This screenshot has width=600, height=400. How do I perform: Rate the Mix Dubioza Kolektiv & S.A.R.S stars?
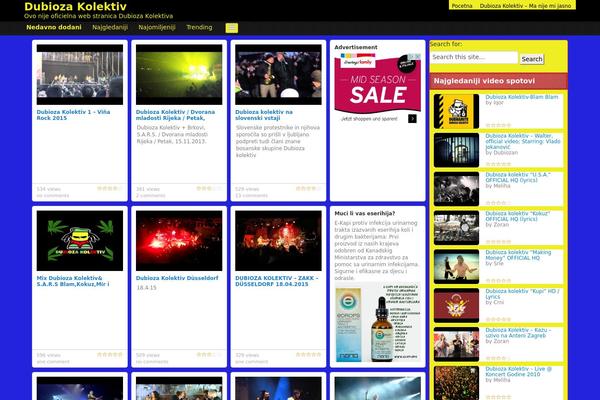point(110,354)
